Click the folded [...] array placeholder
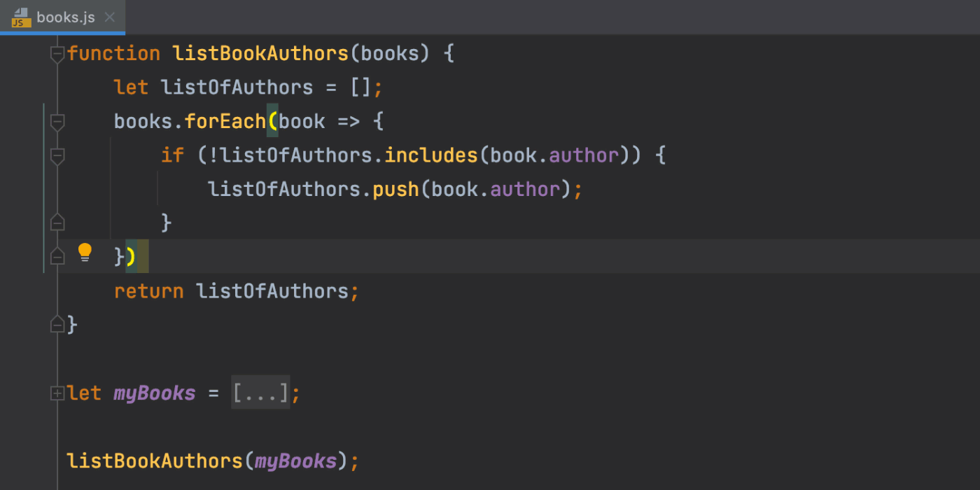The height and width of the screenshot is (490, 980). pos(260,393)
